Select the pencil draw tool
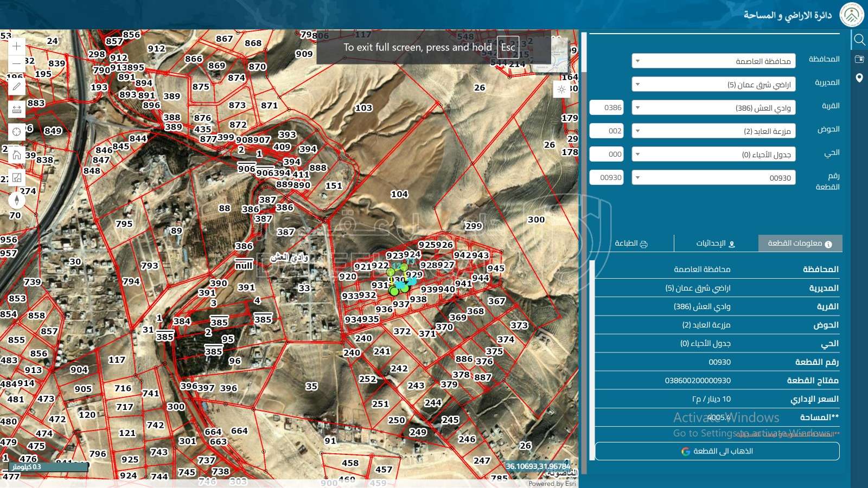The image size is (868, 488). (17, 86)
